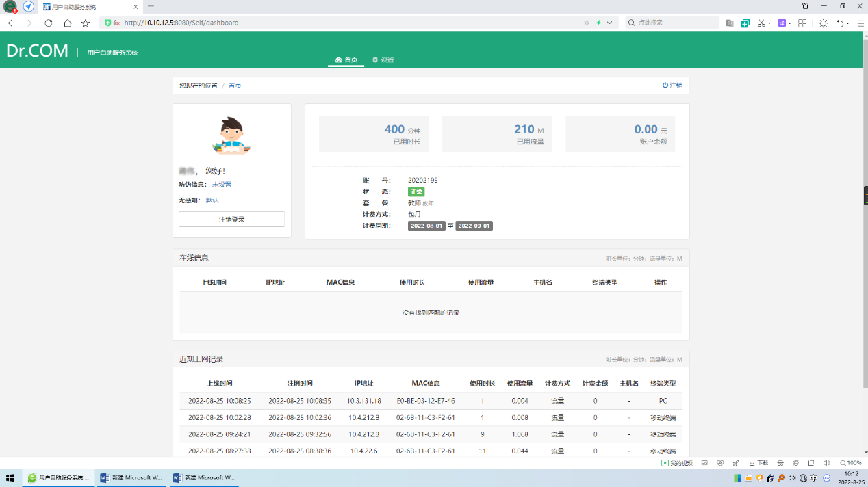868x487 pixels.
Task: Open the extensions grid icon in toolbar
Action: (802, 23)
